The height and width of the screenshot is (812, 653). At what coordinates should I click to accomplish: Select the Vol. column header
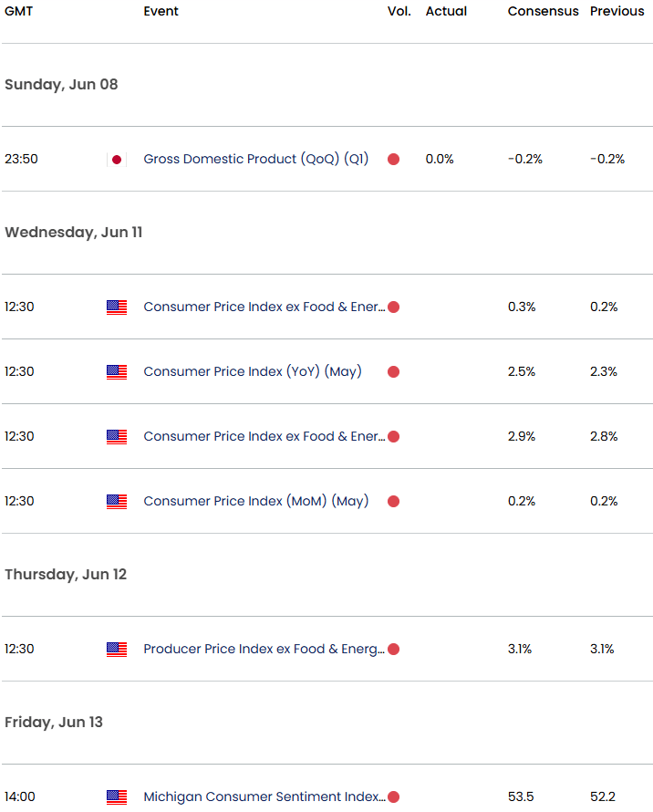pyautogui.click(x=399, y=11)
